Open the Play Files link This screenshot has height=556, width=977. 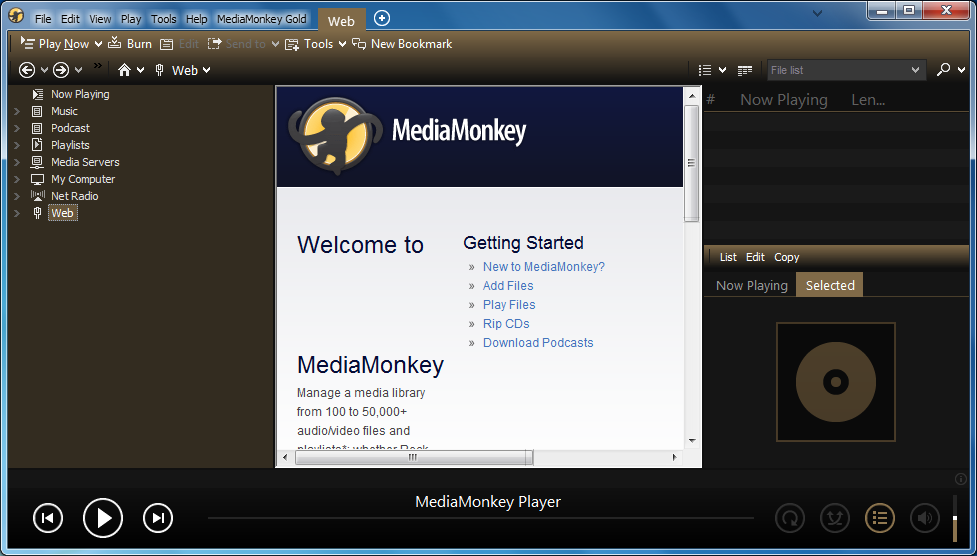(509, 305)
